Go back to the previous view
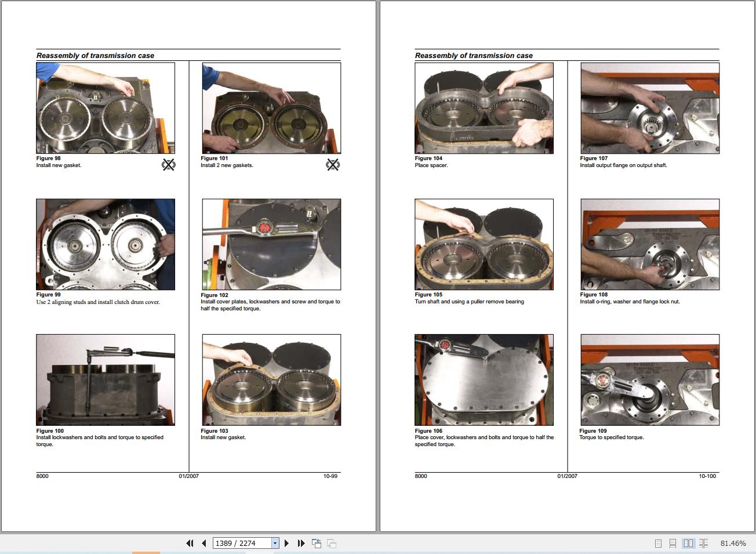Screen dimensions: 756x554 [x=317, y=544]
